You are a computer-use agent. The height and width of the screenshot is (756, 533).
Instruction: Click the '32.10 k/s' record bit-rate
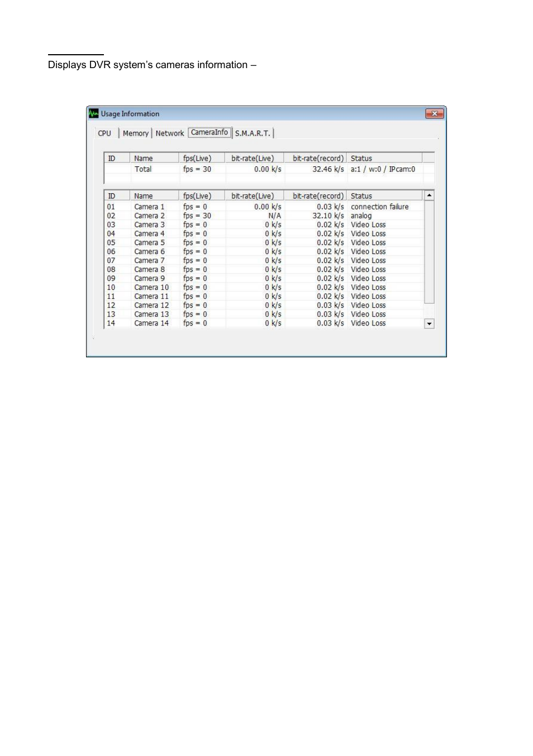pos(328,216)
